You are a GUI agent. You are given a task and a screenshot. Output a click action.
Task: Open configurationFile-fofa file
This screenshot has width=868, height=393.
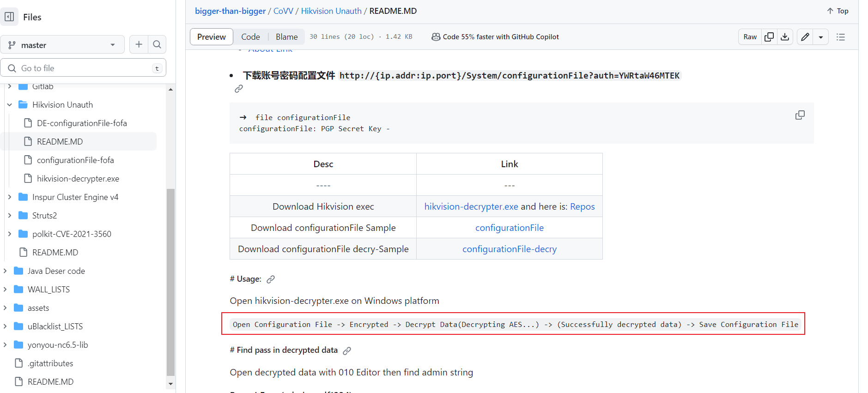pos(75,160)
